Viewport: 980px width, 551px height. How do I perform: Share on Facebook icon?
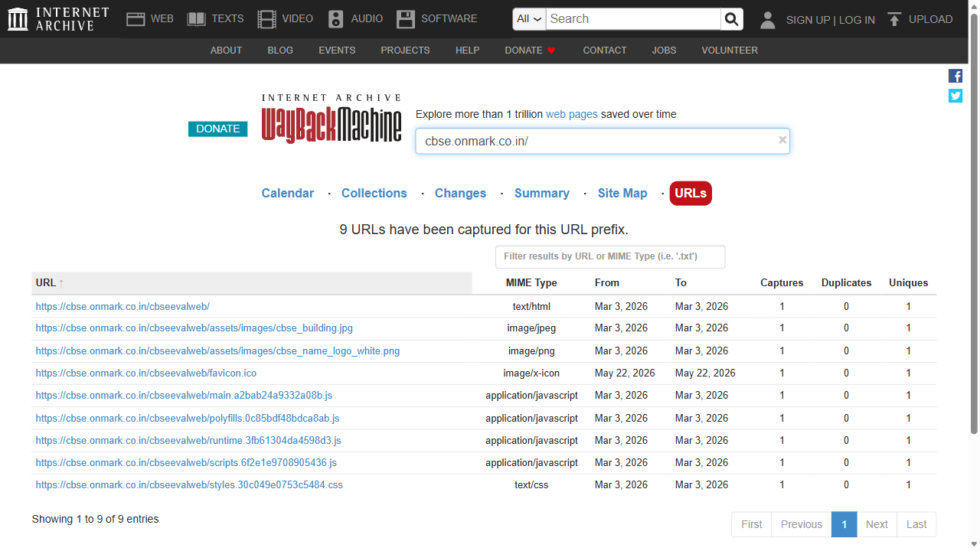coord(955,76)
